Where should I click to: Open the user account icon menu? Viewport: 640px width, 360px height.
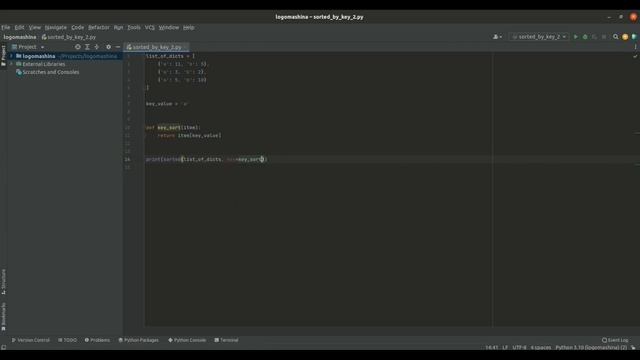497,37
